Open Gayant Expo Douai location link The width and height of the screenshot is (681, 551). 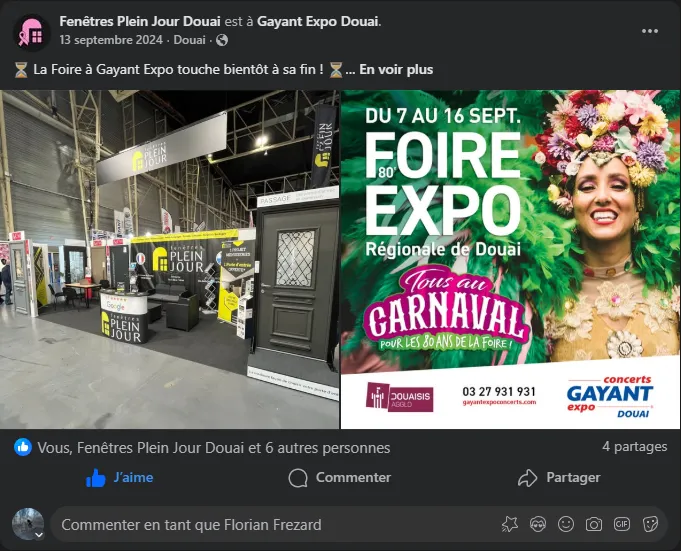318,21
